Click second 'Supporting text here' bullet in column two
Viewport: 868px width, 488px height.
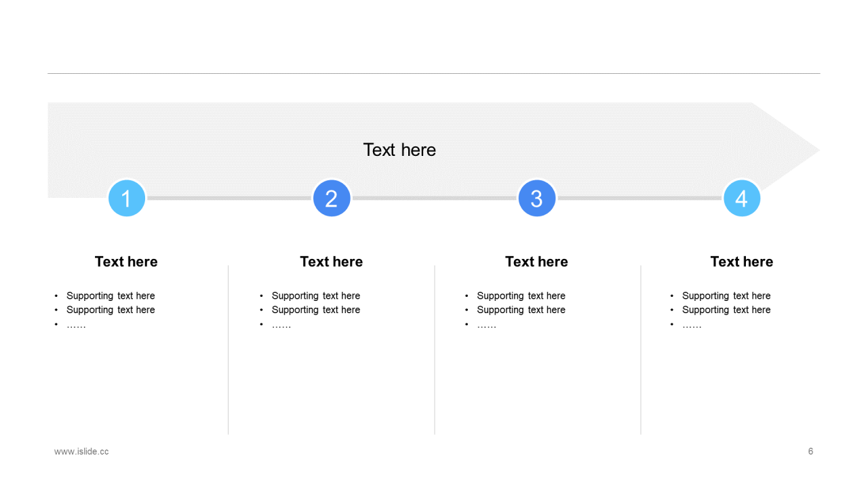click(x=316, y=310)
